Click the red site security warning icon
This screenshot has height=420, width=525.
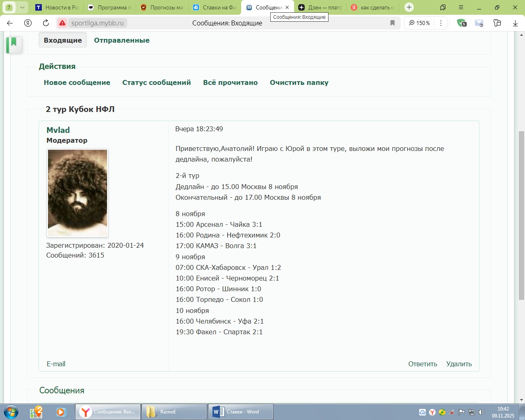(62, 23)
